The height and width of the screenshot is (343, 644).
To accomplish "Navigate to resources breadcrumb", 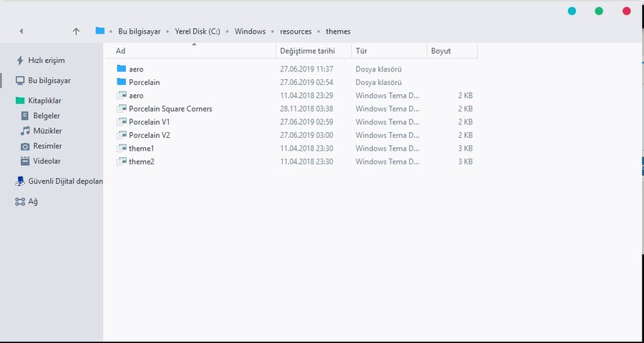I will [296, 31].
